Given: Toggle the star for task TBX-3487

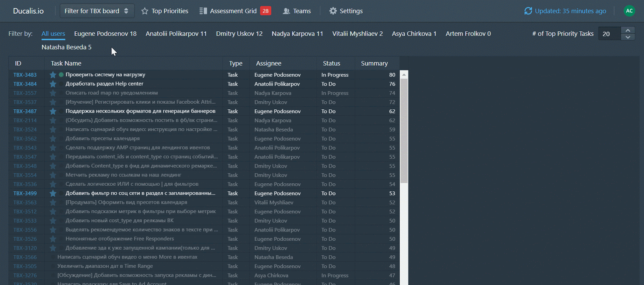Looking at the screenshot, I should point(53,111).
